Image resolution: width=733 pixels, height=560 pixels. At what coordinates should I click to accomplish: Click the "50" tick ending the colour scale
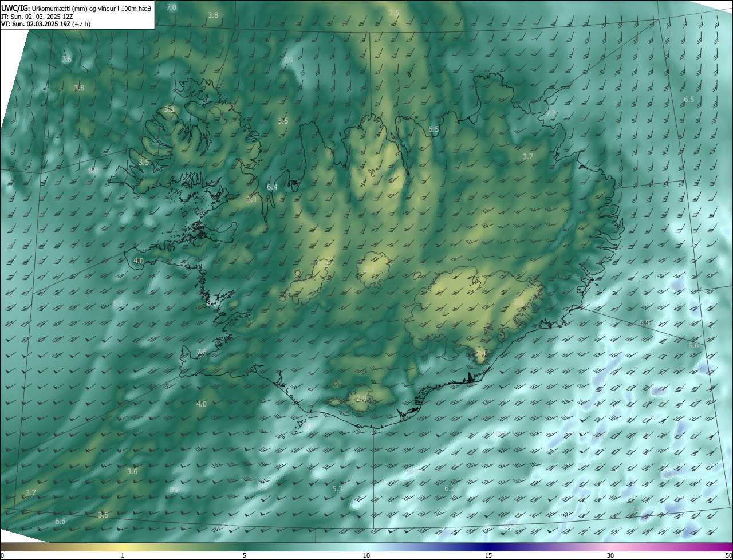728,555
